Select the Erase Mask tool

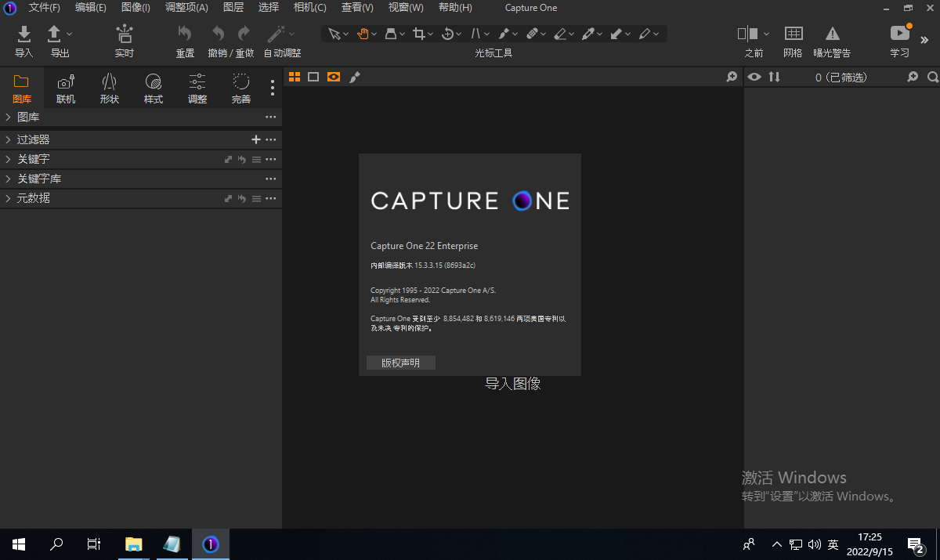560,34
